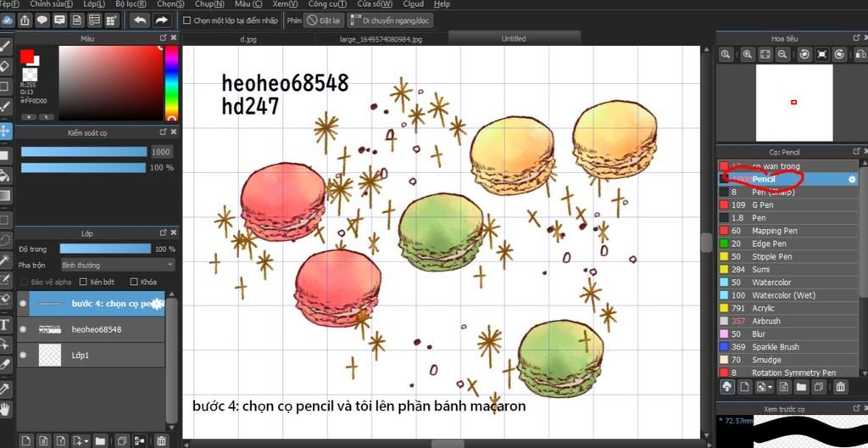Open Pha trộn blend mode dropdown
The width and height of the screenshot is (868, 448).
117,265
